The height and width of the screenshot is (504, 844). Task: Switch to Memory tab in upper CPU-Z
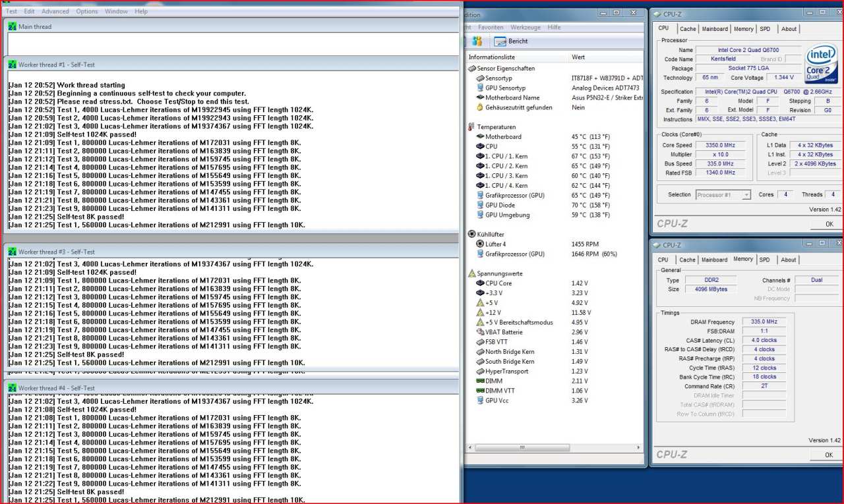click(x=744, y=29)
